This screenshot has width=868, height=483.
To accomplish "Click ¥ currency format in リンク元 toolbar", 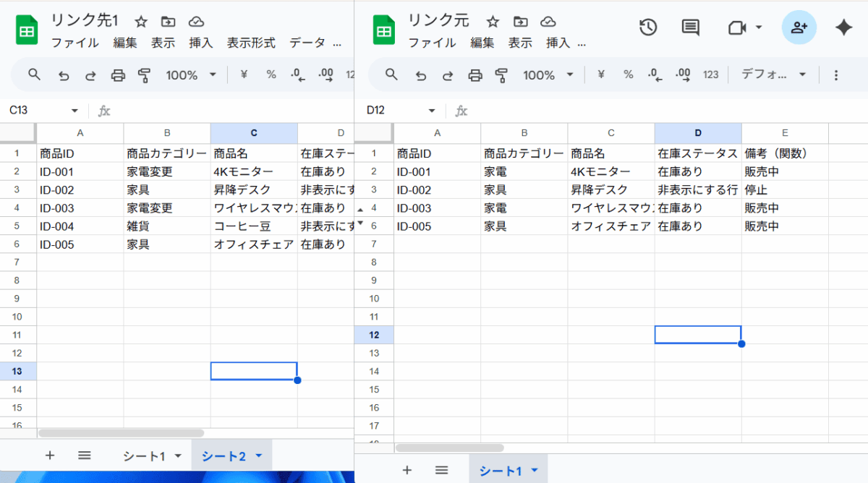I will coord(600,74).
